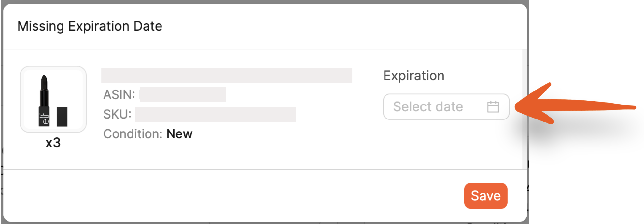
Task: Select the redacted SKU value
Action: 215,115
